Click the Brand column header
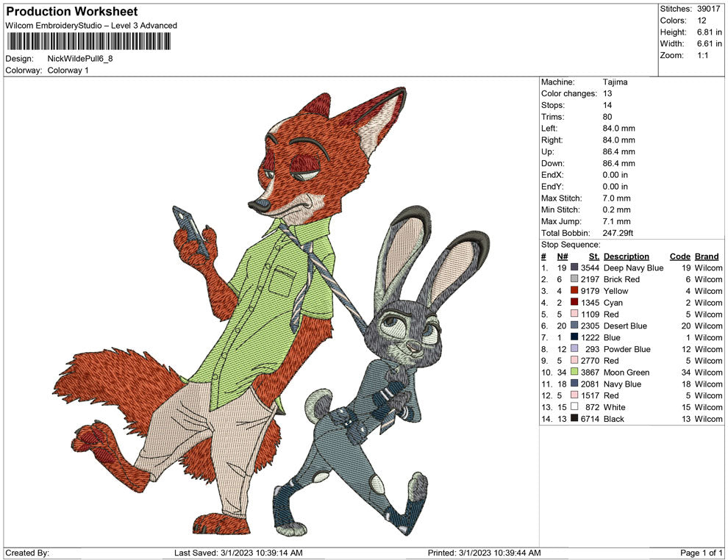The image size is (728, 560). (707, 256)
